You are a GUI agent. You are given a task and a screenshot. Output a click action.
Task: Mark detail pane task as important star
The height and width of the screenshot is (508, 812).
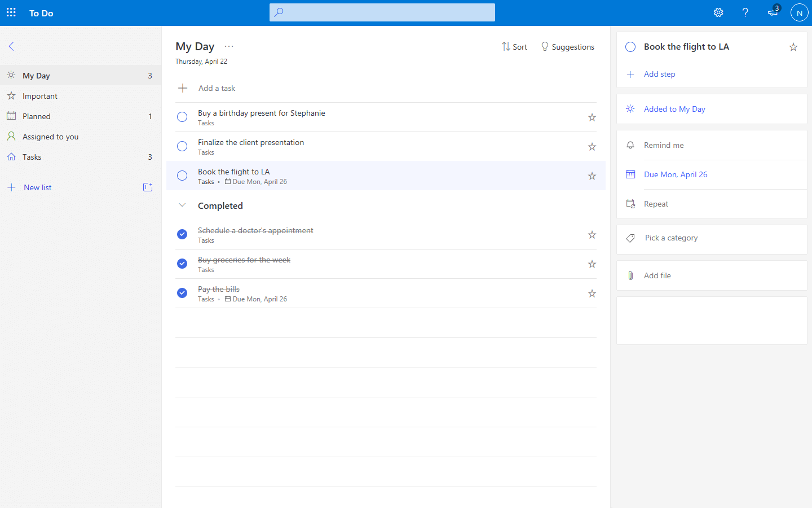click(793, 47)
